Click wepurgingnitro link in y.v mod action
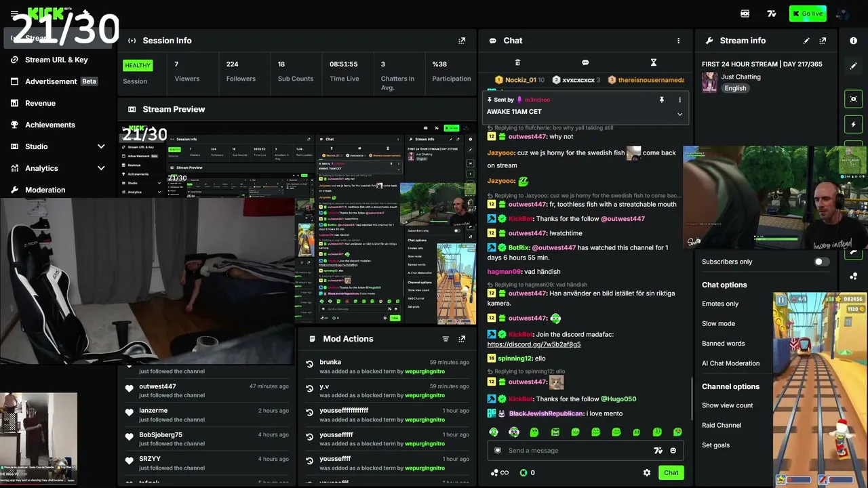The width and height of the screenshot is (868, 488). 425,396
